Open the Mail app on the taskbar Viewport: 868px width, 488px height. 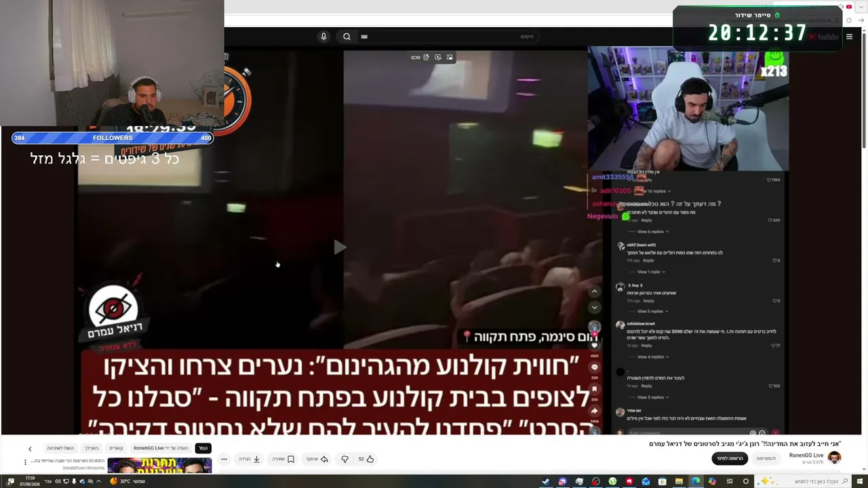[646, 481]
